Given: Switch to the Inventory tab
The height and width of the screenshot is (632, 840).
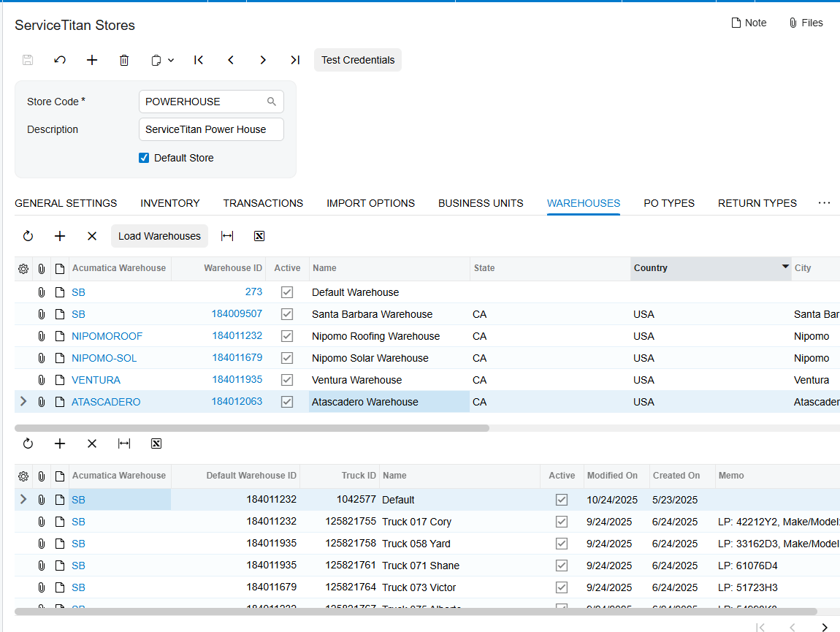Looking at the screenshot, I should click(169, 203).
